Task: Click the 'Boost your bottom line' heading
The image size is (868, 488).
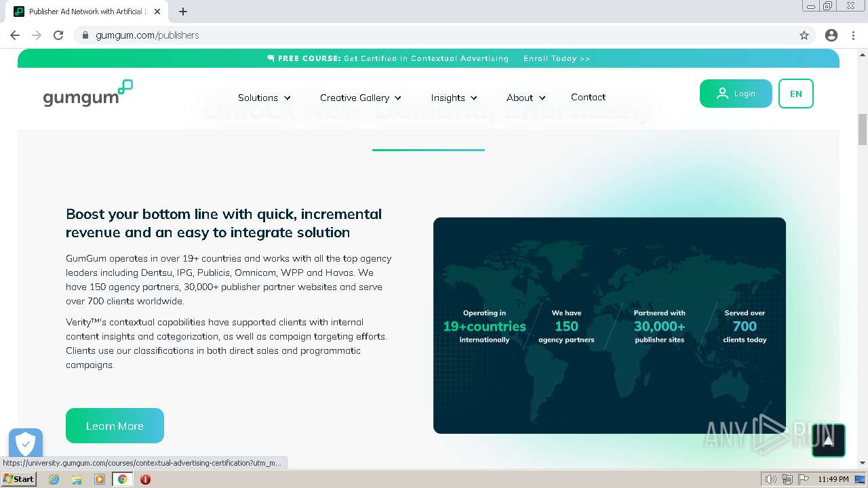Action: pyautogui.click(x=224, y=223)
